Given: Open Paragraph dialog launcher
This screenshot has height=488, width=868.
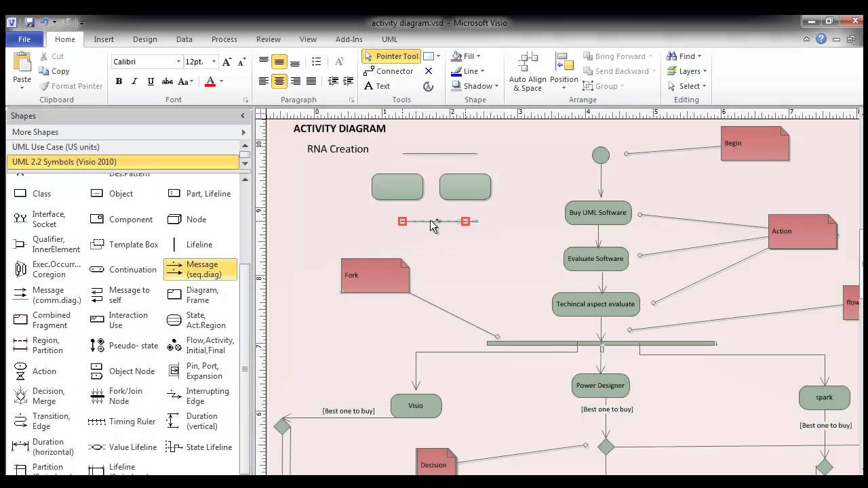Looking at the screenshot, I should [x=351, y=100].
